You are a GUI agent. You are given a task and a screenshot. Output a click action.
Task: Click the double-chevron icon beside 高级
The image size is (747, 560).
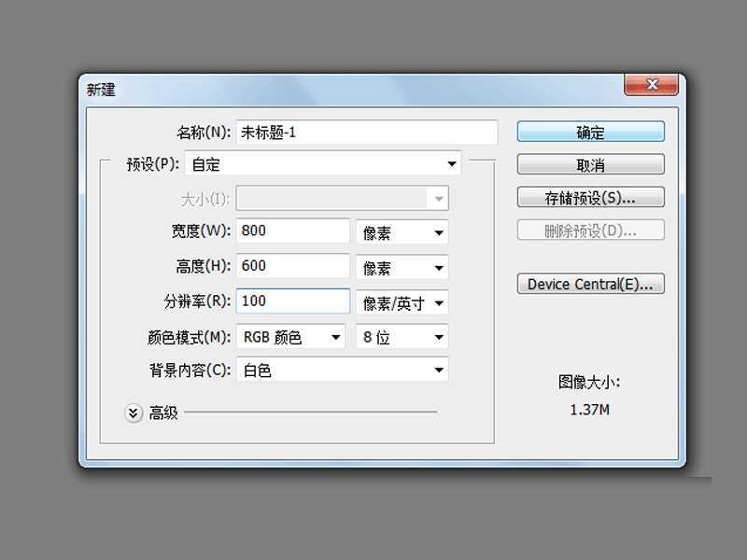pyautogui.click(x=133, y=412)
